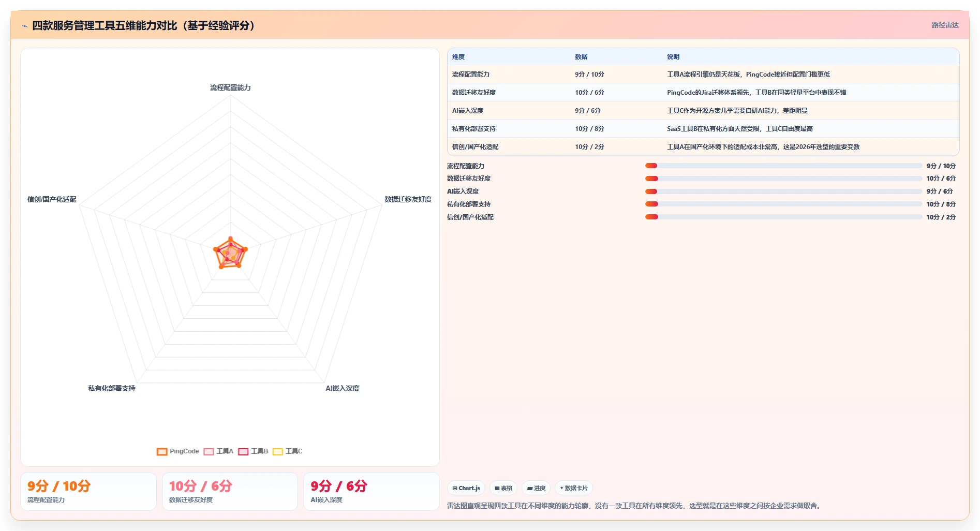Click the radar polygon at chart center
Screen dimensions: 980x531
click(x=231, y=253)
